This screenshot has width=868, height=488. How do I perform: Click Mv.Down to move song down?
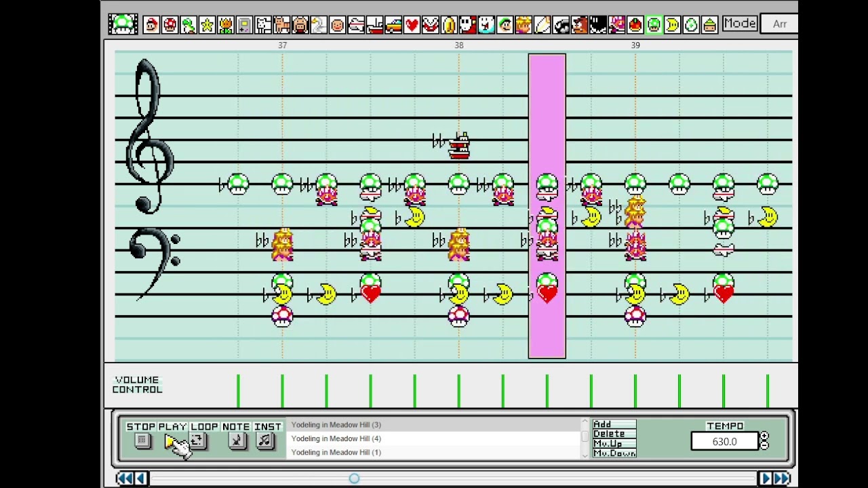click(x=614, y=453)
